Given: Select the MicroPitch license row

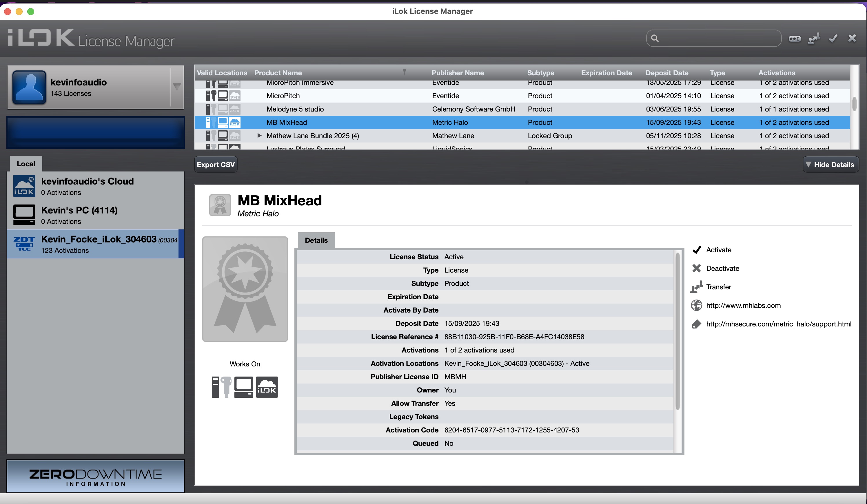Looking at the screenshot, I should click(522, 96).
